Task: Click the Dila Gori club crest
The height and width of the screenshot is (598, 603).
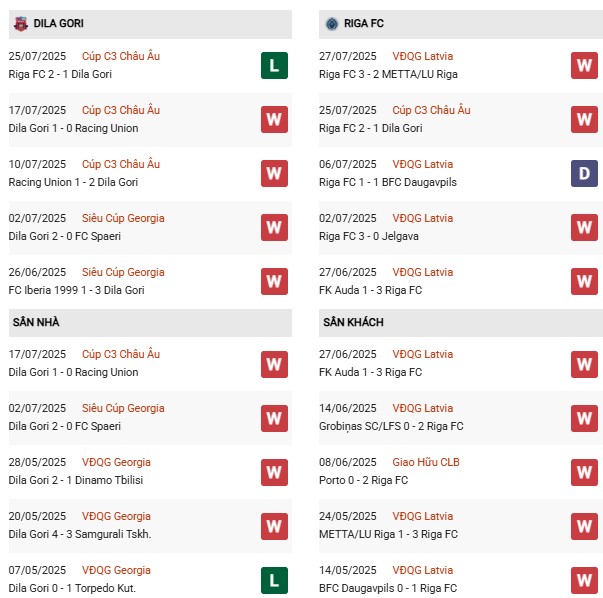Action: (x=20, y=23)
